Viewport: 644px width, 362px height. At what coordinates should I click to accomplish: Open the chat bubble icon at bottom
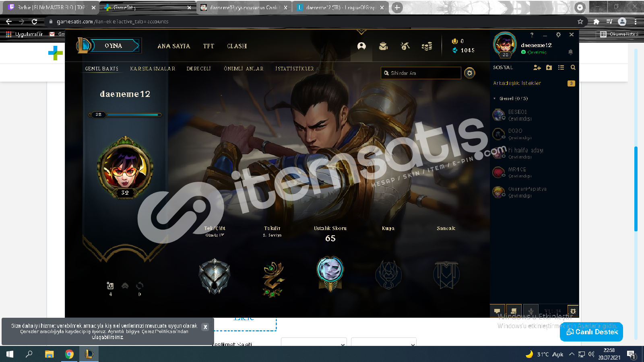coord(497,311)
